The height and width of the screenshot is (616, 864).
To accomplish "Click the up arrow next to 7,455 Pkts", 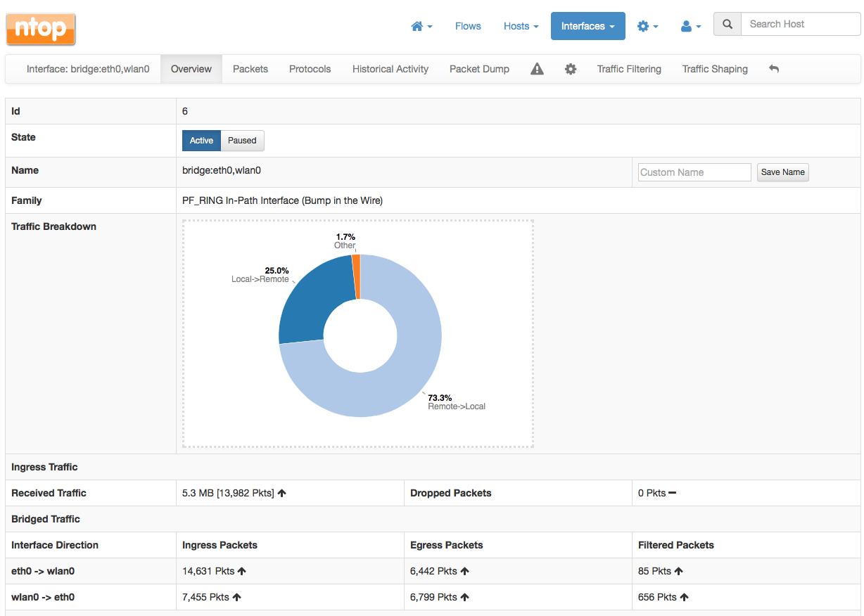I will 236,598.
